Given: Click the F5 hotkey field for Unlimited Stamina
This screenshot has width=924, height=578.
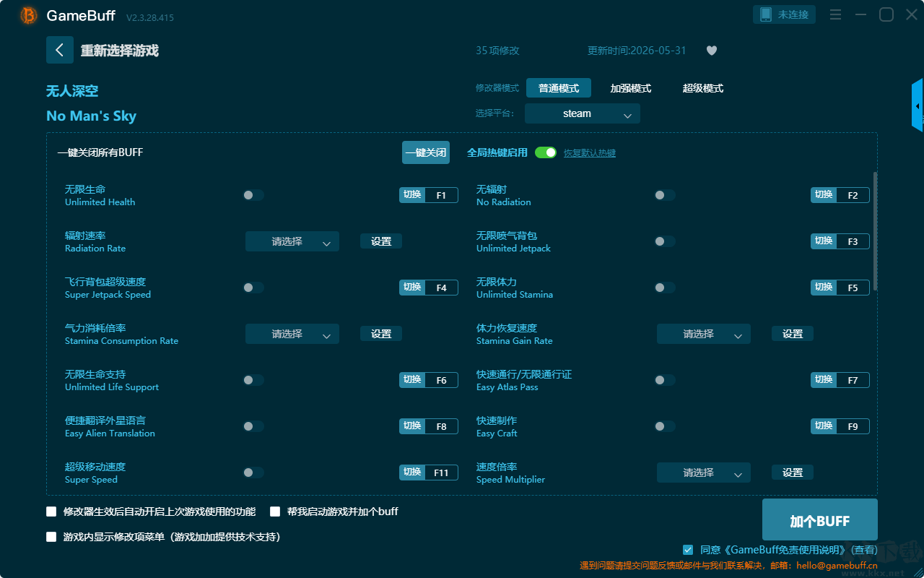Looking at the screenshot, I should pyautogui.click(x=853, y=288).
